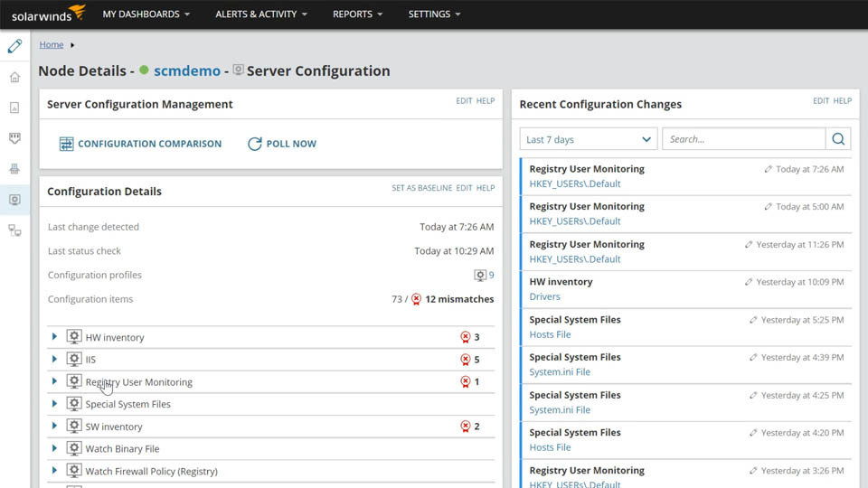Click the Home breadcrumb link
The image size is (868, 488).
click(51, 44)
